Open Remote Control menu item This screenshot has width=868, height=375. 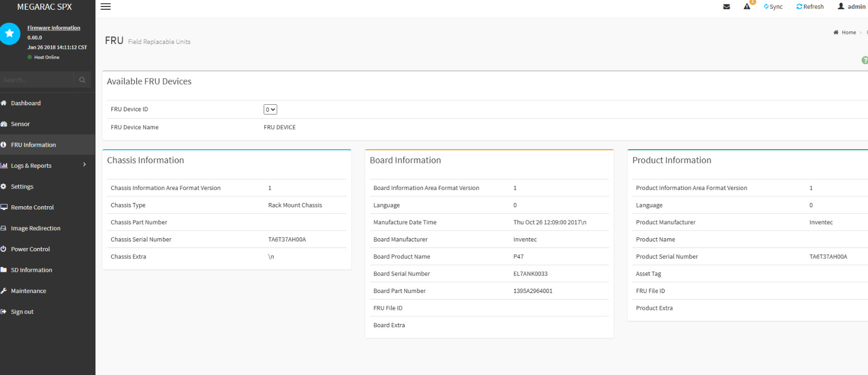click(x=32, y=207)
